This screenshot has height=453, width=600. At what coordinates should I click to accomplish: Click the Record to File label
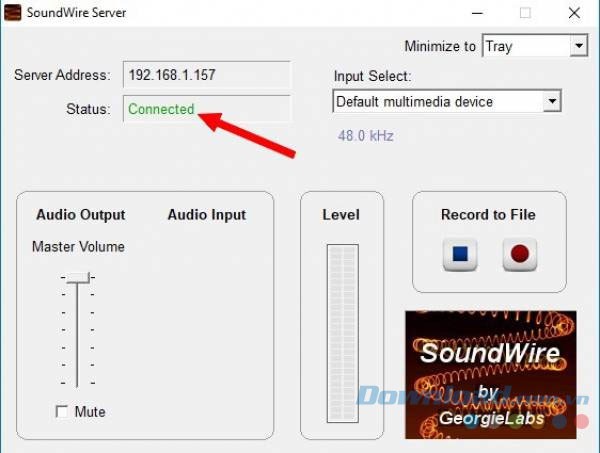(x=488, y=215)
